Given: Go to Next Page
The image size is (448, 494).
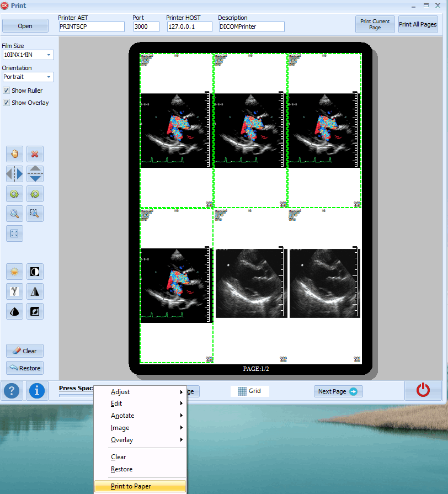Looking at the screenshot, I should coord(338,391).
